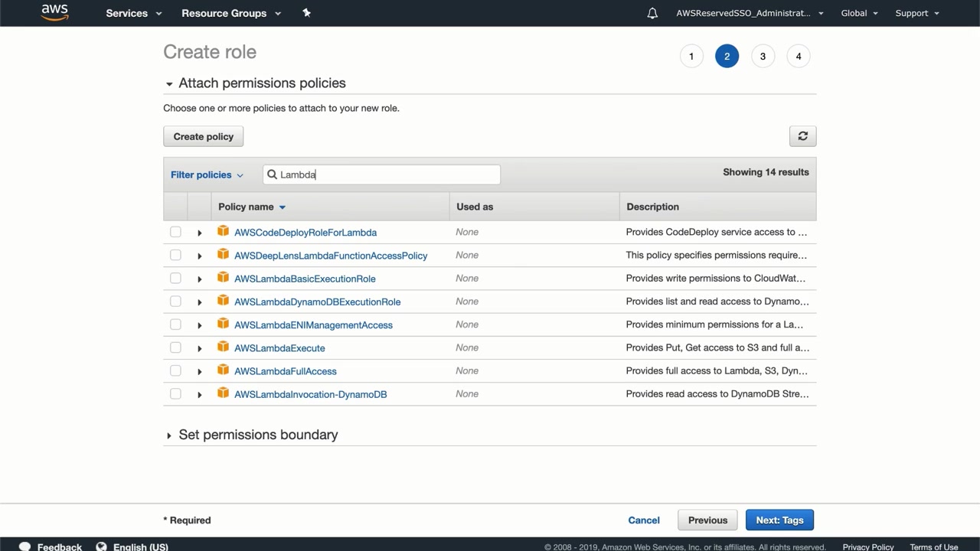The height and width of the screenshot is (551, 980).
Task: Check the AWSLambdaBasicExecutionRole checkbox
Action: pyautogui.click(x=175, y=279)
